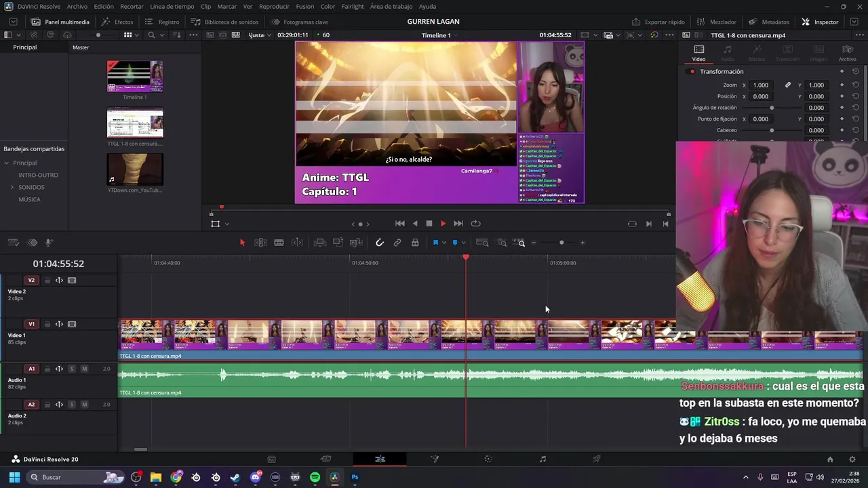Lock the Video 1 track

coord(47,325)
